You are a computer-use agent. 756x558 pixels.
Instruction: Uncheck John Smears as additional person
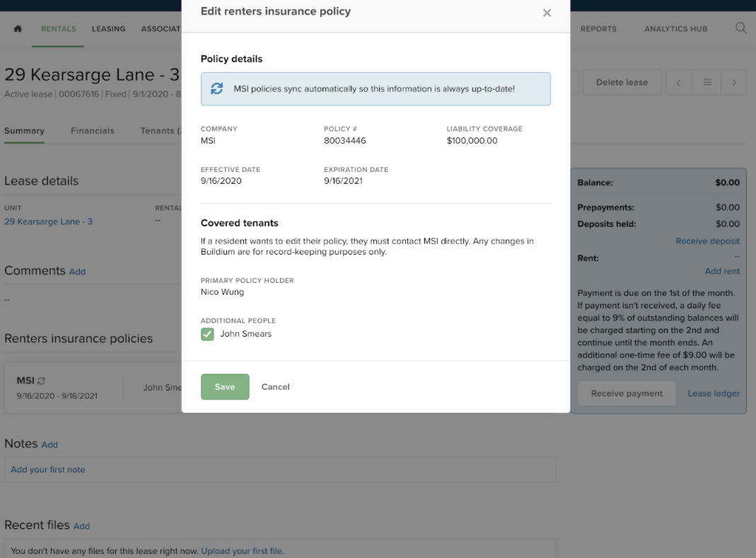pos(207,335)
